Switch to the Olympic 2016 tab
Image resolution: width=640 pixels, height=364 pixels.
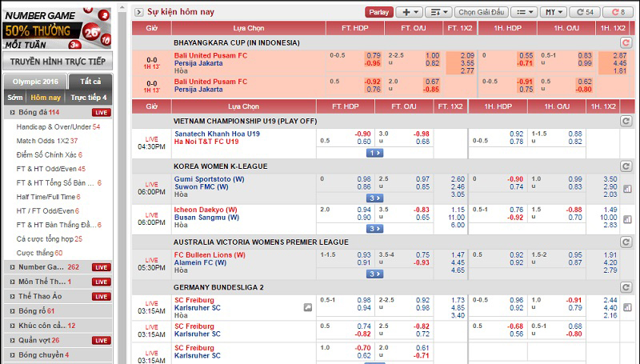33,82
